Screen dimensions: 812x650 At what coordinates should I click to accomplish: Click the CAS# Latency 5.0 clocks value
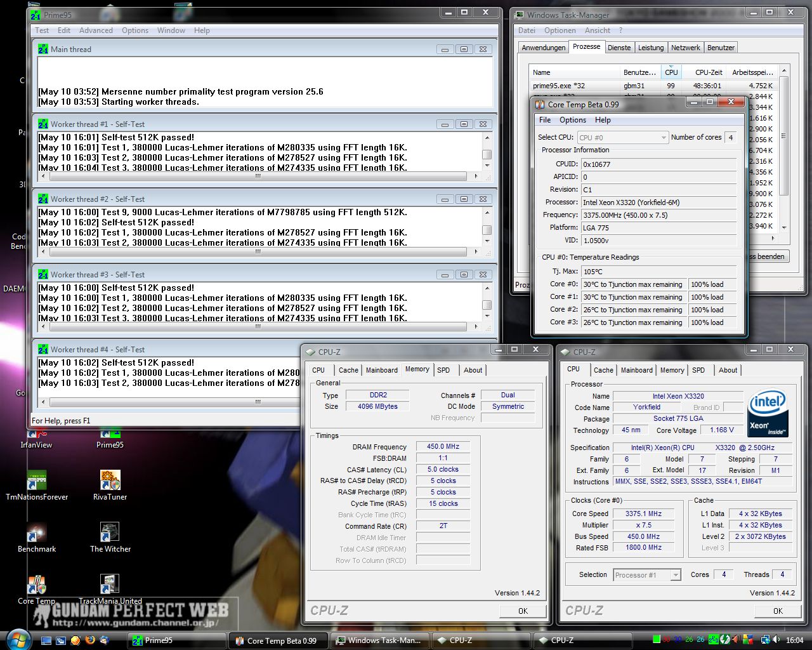pyautogui.click(x=443, y=469)
